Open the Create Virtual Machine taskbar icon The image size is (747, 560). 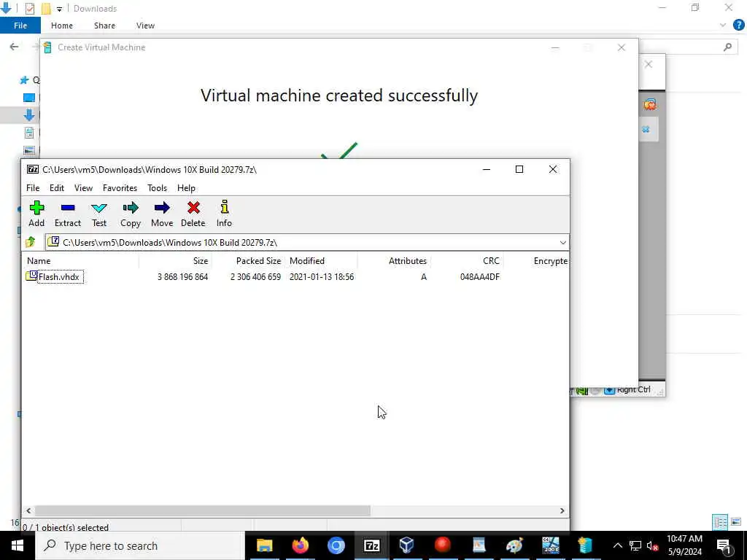tap(586, 545)
